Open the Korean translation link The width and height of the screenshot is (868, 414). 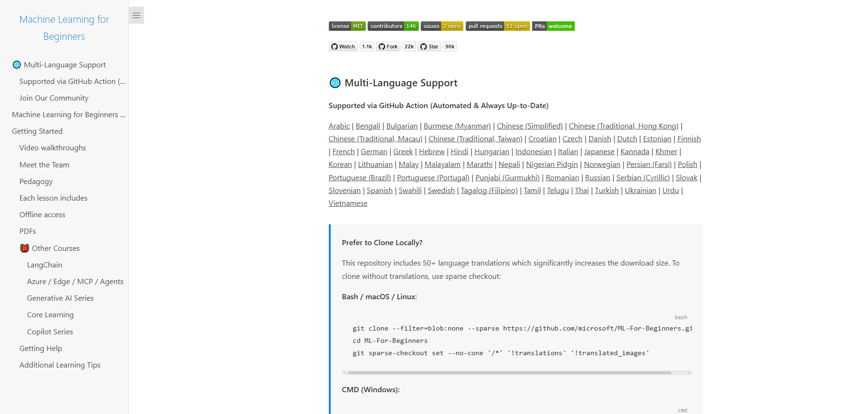tap(340, 165)
